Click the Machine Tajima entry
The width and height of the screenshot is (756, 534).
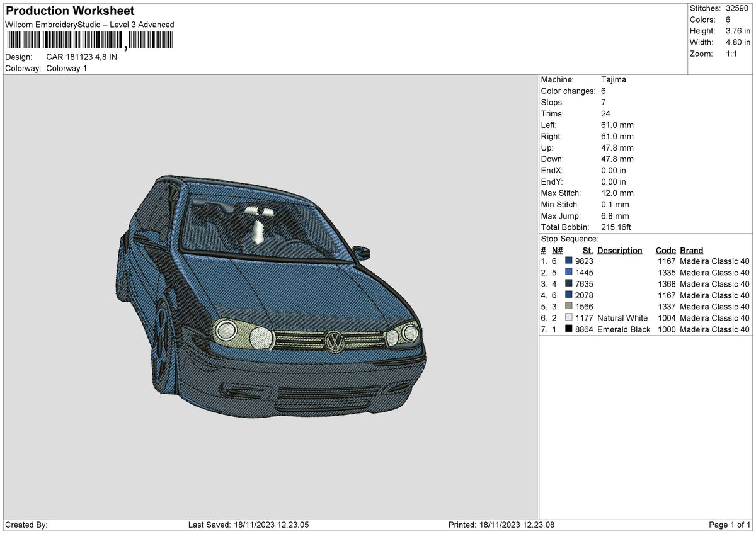583,80
